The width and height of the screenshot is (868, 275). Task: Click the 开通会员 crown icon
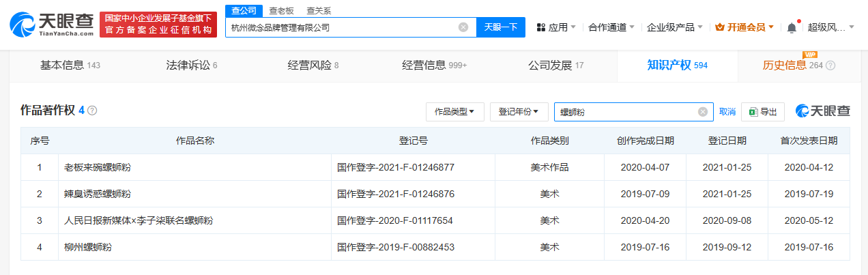coord(719,27)
